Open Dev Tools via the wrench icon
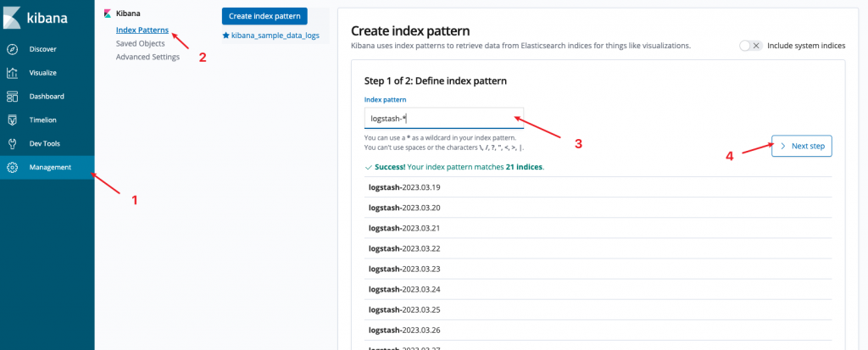868x350 pixels. click(12, 143)
